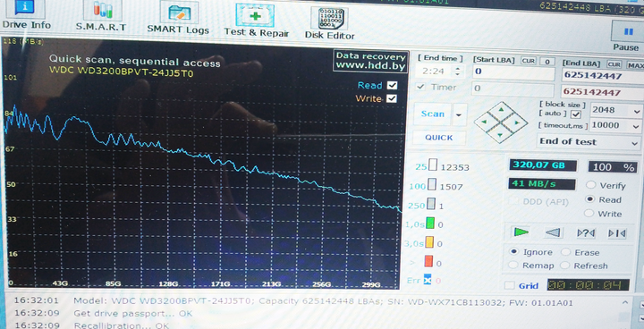Click the Timer value field
Viewport: 644px width, 329px height.
coord(513,89)
